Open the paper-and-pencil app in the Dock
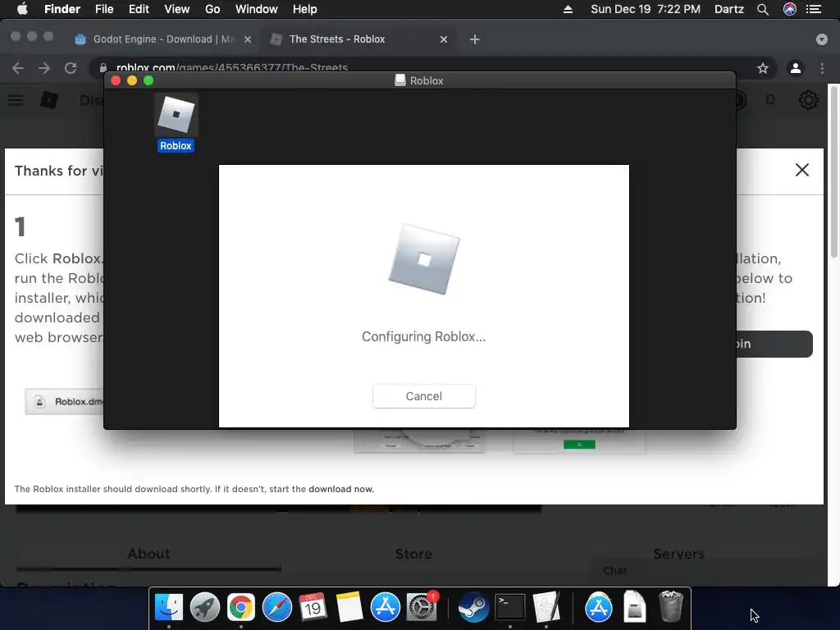The height and width of the screenshot is (630, 840). 546,608
